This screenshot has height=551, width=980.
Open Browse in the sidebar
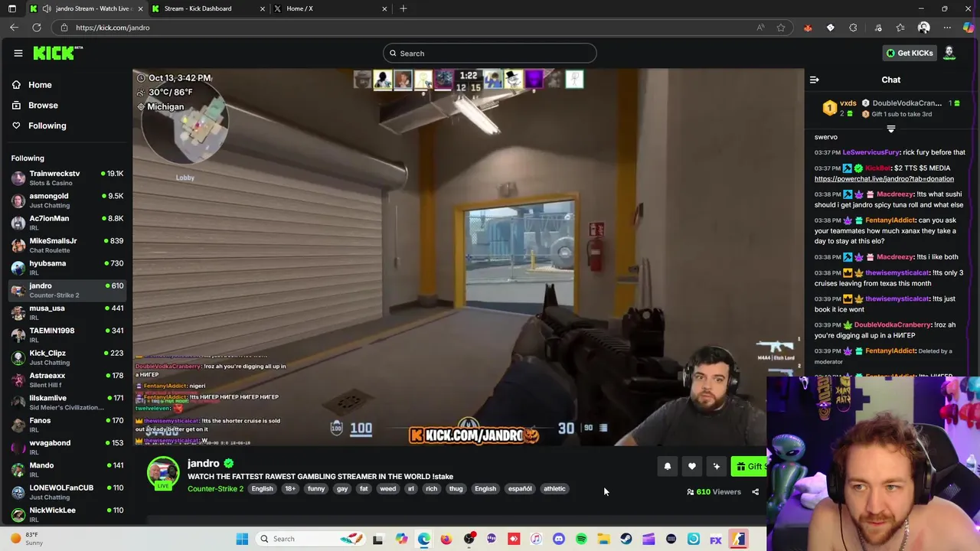coord(43,105)
